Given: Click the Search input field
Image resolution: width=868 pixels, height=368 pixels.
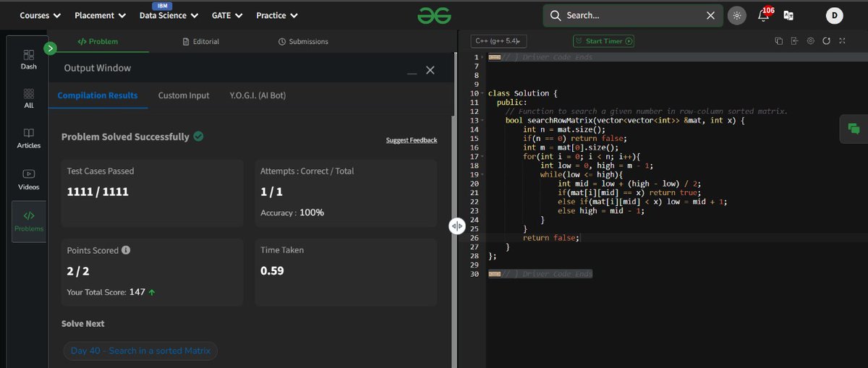Looking at the screenshot, I should (x=633, y=15).
